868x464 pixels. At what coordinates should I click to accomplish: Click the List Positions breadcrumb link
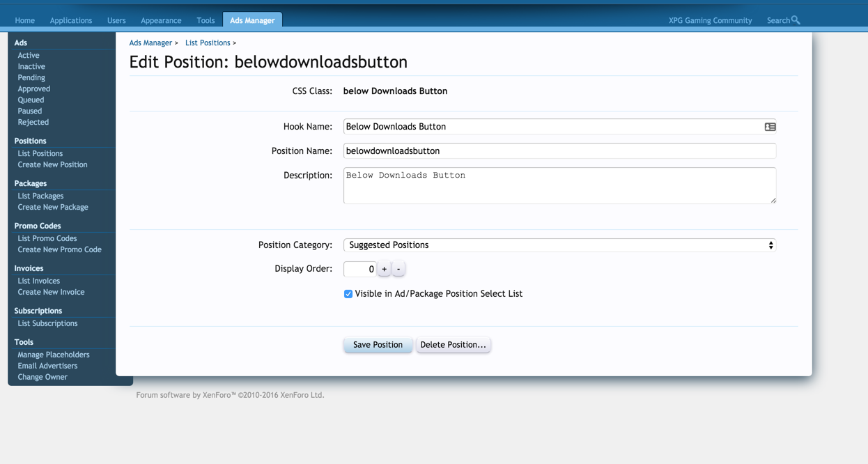click(x=208, y=43)
